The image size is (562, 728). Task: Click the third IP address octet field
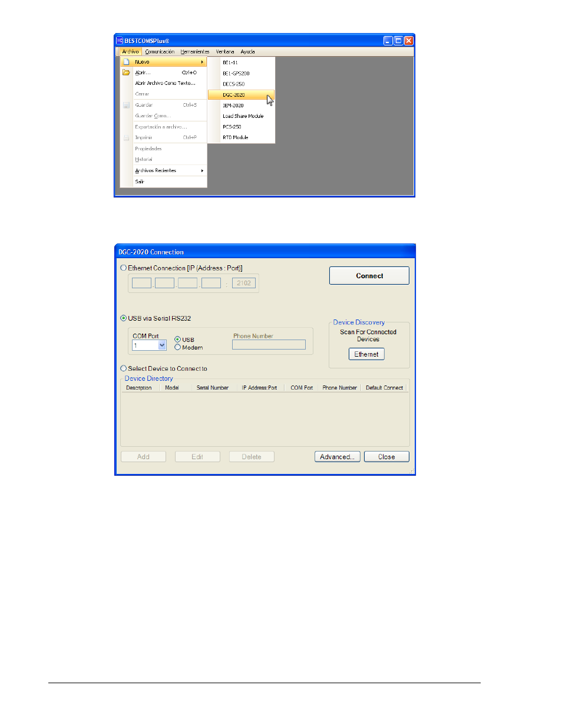[188, 283]
